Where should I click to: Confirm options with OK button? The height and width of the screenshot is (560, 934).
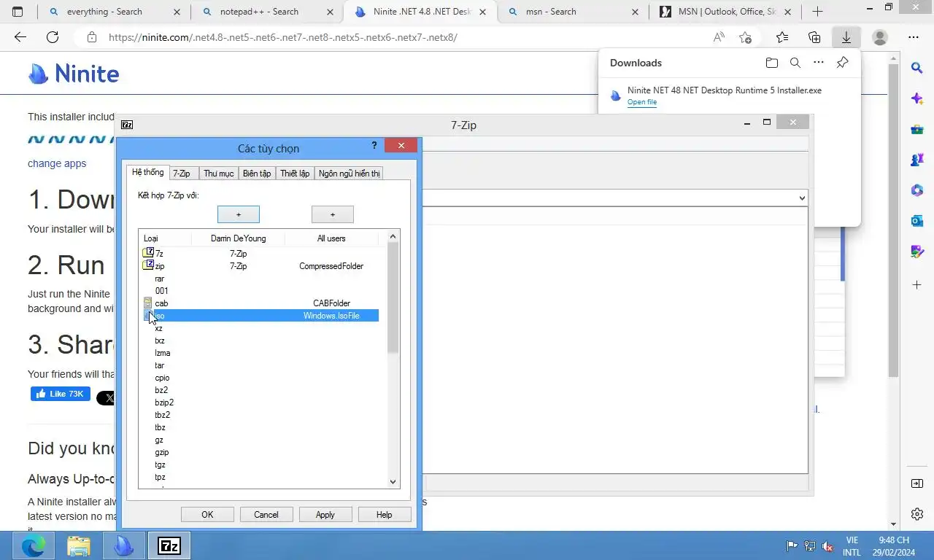tap(207, 515)
